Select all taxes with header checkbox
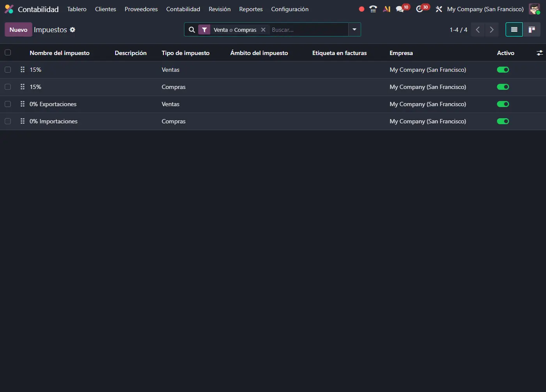The height and width of the screenshot is (392, 546). 8,53
